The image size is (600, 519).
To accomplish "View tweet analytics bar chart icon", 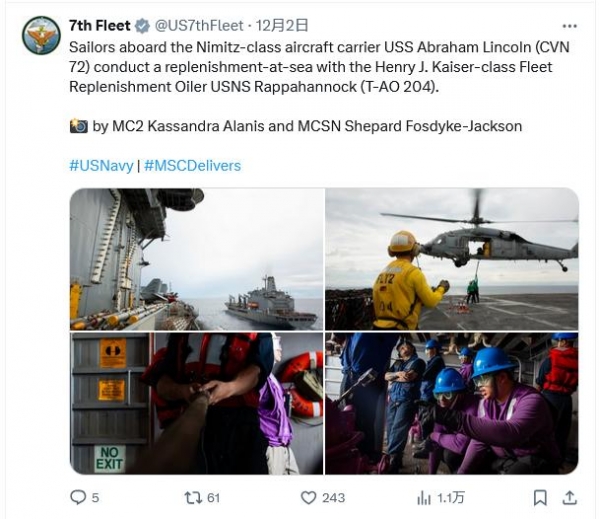I will 424,498.
